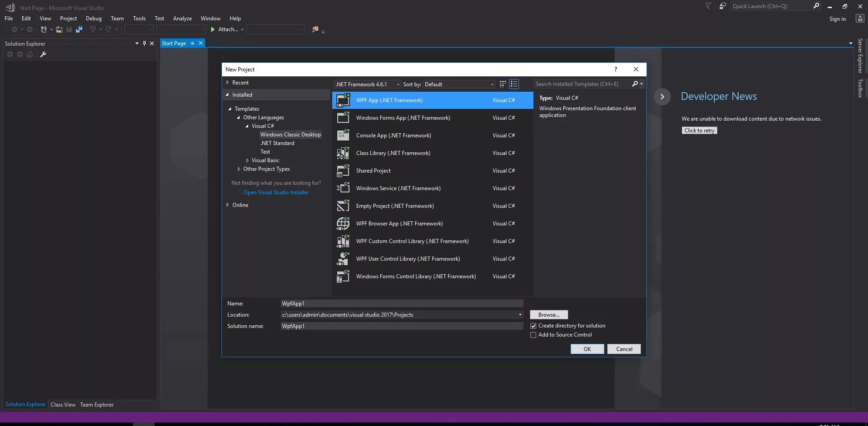
Task: Switch to the Class View tab
Action: coord(63,405)
